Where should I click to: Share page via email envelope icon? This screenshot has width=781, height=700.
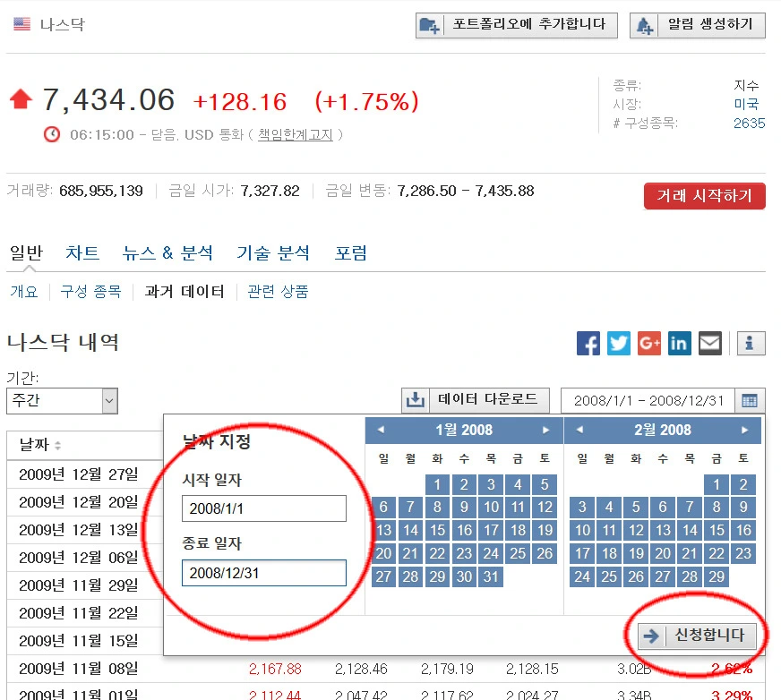(709, 344)
